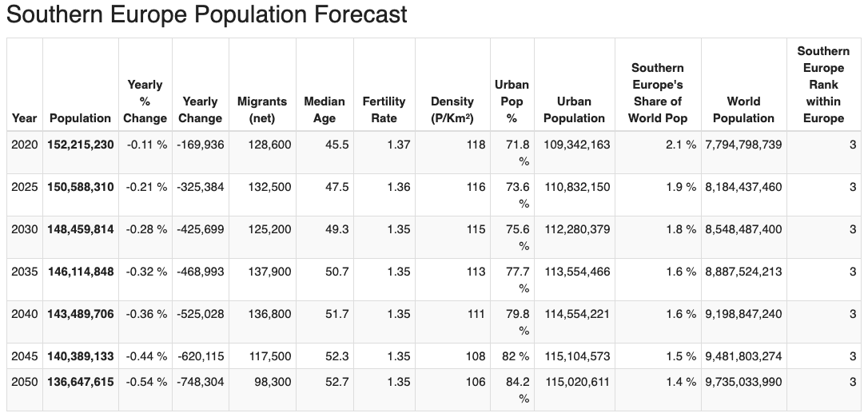Click the Yearly % Change column header
The height and width of the screenshot is (417, 868).
tap(145, 101)
